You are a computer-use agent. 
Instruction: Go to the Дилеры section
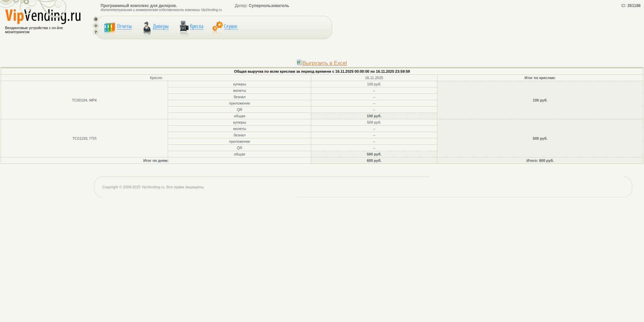(161, 26)
